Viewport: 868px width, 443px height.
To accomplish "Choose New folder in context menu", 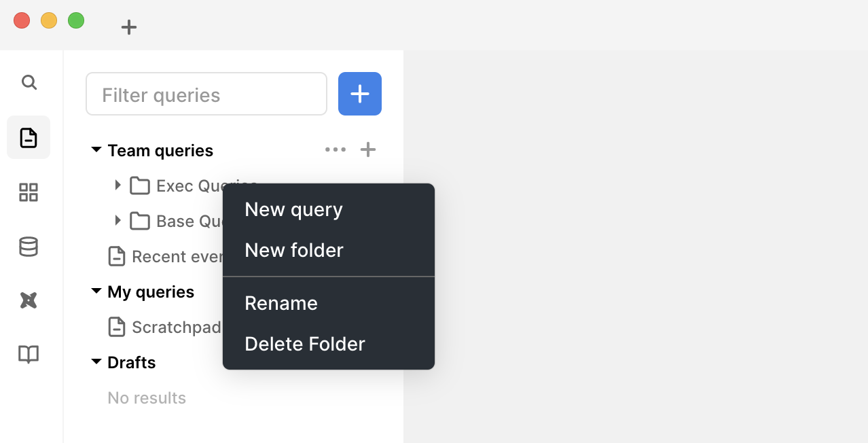I will [x=329, y=250].
